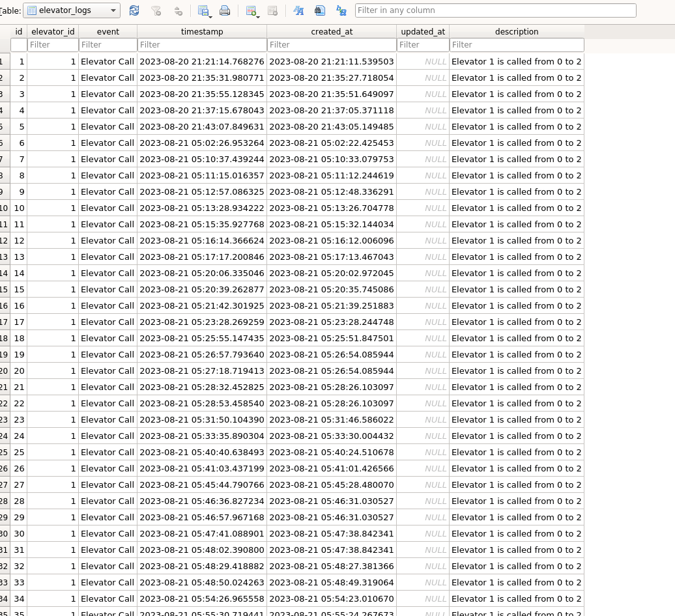
Task: Select the first NULL updated_at cell
Action: [x=422, y=61]
